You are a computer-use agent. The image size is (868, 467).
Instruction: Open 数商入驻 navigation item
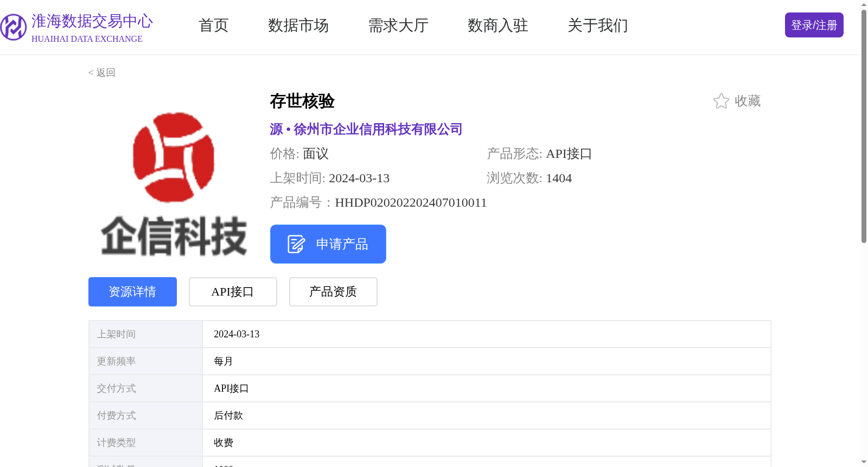498,25
